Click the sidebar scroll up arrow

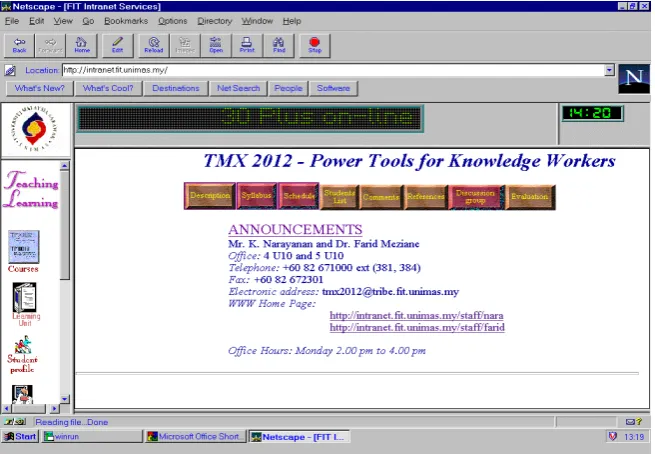coord(64,166)
